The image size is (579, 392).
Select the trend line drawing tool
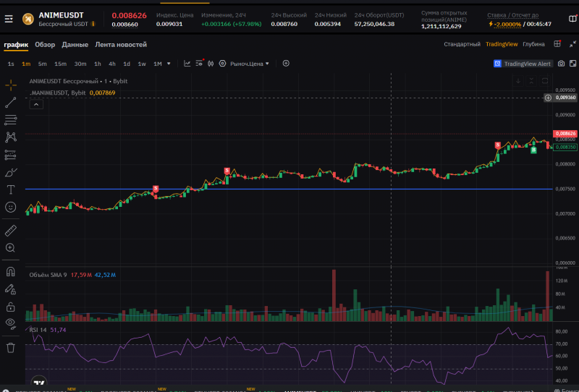11,103
